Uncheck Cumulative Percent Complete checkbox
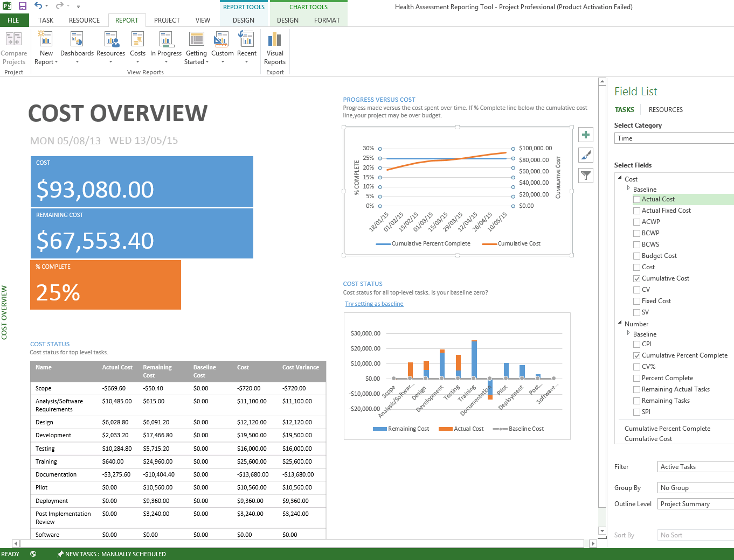 click(637, 355)
